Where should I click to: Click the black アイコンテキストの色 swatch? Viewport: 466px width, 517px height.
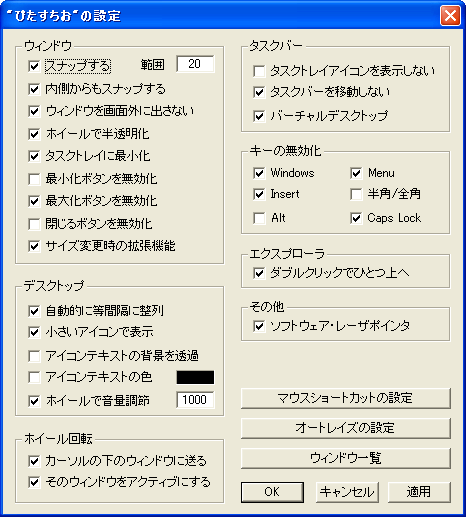tap(195, 377)
